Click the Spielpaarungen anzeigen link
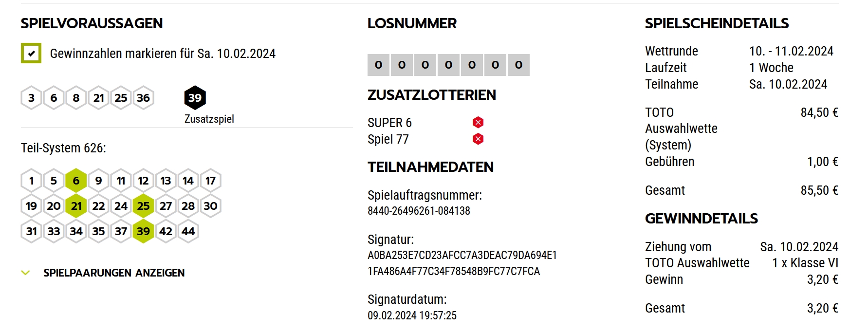 pyautogui.click(x=114, y=273)
